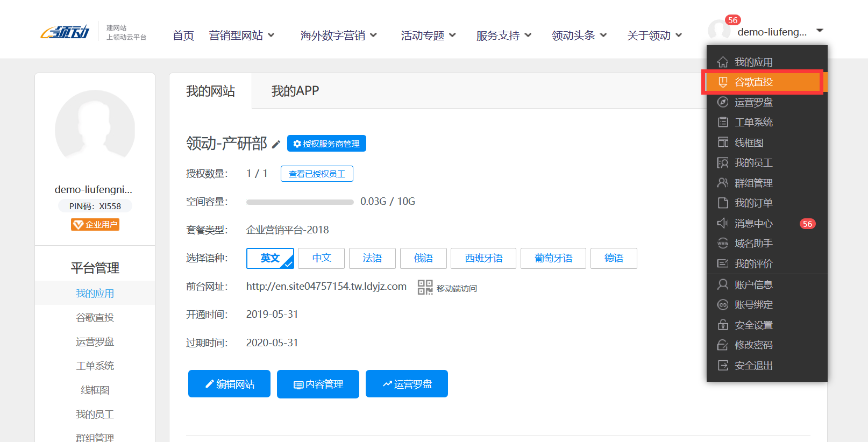The image size is (868, 442).
Task: Click the 安全退出 logout icon in dropdown
Action: (723, 366)
